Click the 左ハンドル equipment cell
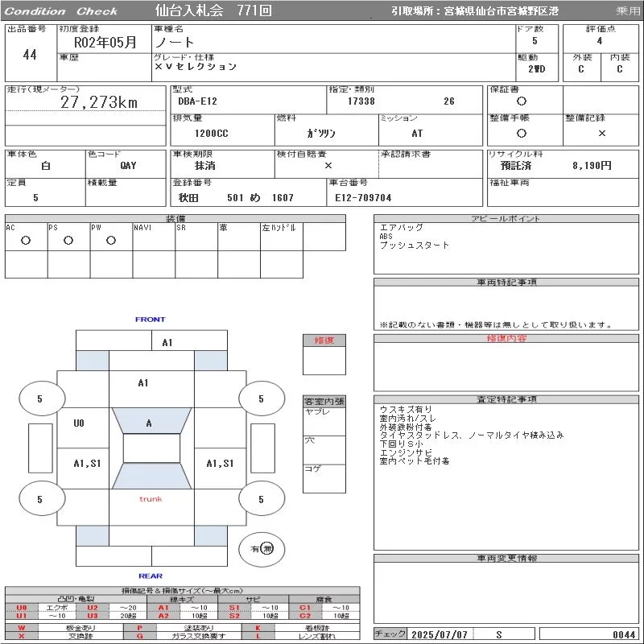 click(282, 237)
